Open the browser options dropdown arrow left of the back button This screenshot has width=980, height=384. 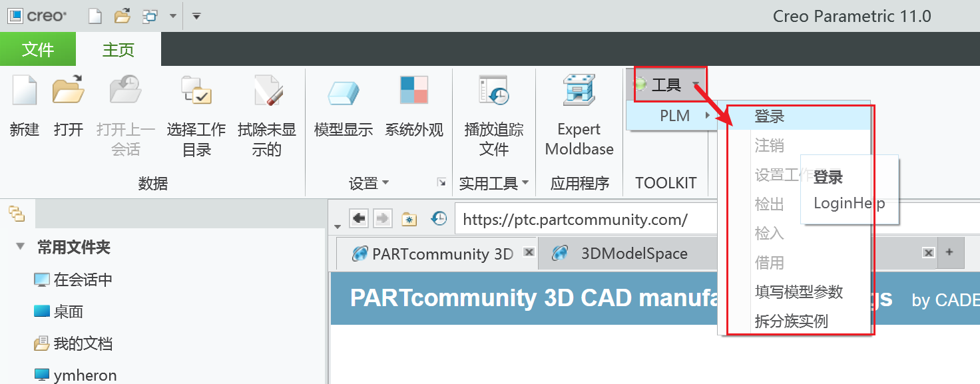coord(338,226)
